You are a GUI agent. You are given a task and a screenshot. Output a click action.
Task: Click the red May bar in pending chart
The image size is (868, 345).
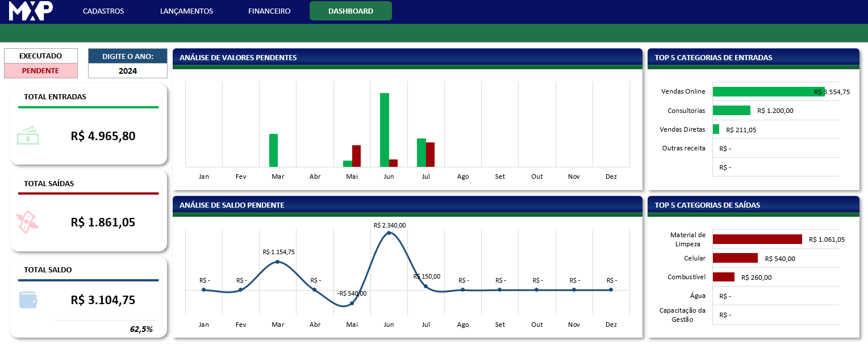[x=357, y=156]
